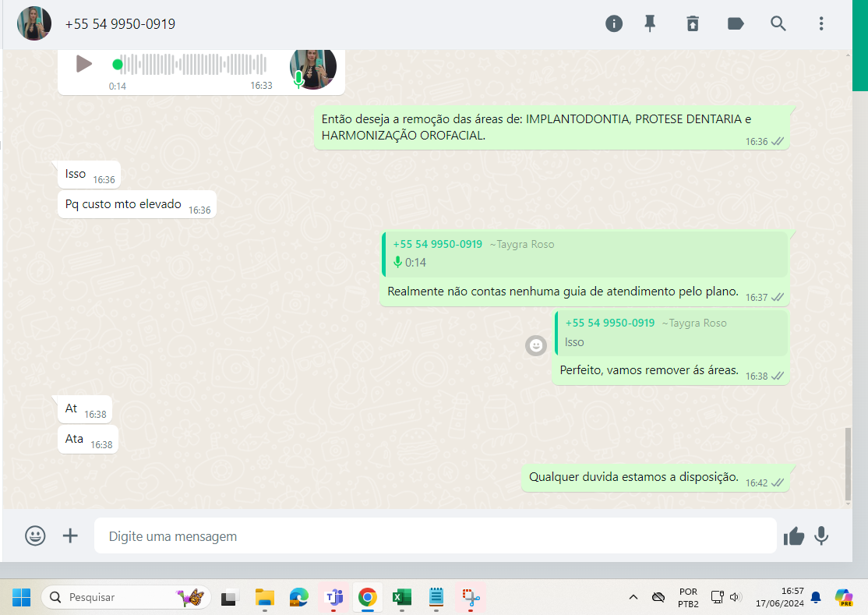Start recording voice message with microphone
868x615 pixels.
coord(821,535)
